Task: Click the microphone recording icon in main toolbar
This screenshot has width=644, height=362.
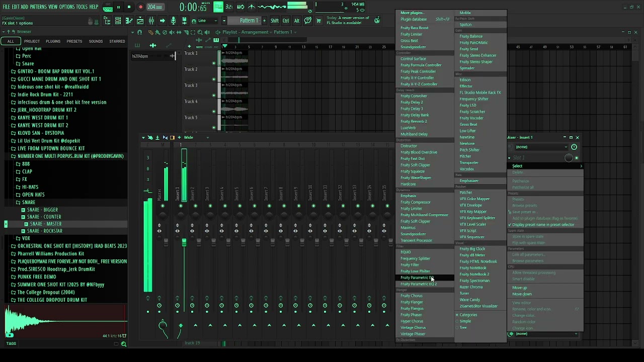Action: click(x=173, y=21)
